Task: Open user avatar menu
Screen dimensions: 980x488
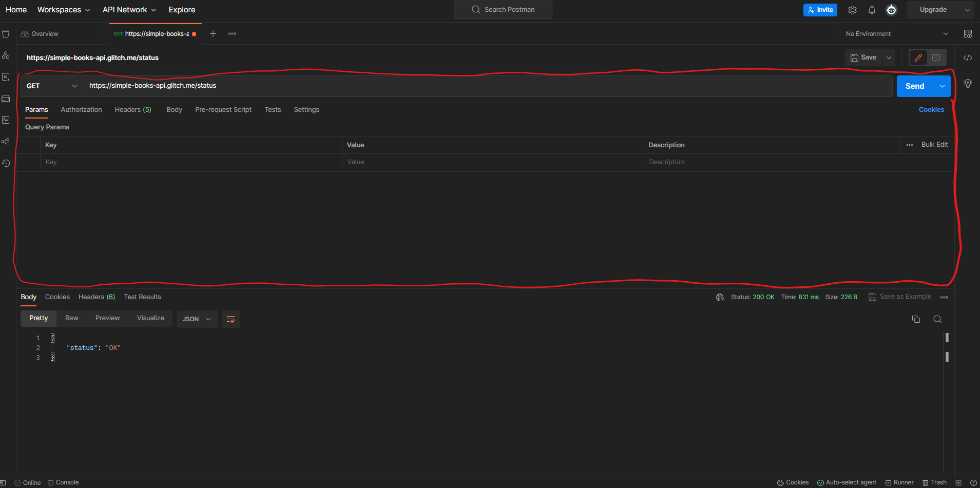Action: [x=892, y=10]
